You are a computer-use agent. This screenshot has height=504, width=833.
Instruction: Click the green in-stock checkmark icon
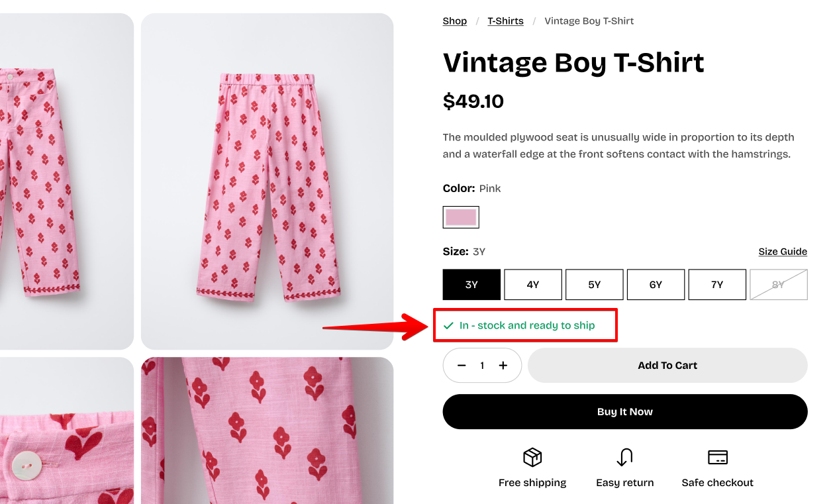point(449,326)
